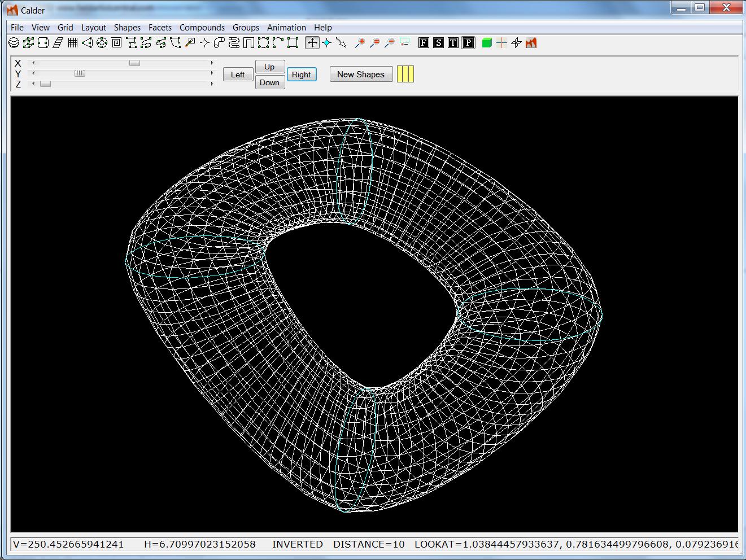Toggle the F view button
Screen dimensions: 746x560
(424, 43)
